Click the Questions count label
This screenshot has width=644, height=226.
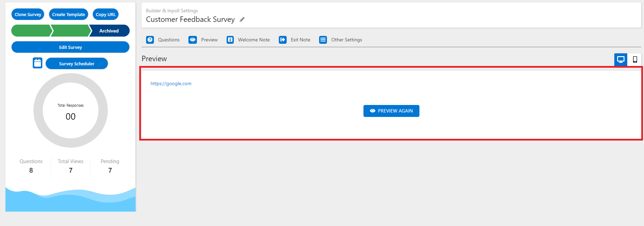click(31, 161)
